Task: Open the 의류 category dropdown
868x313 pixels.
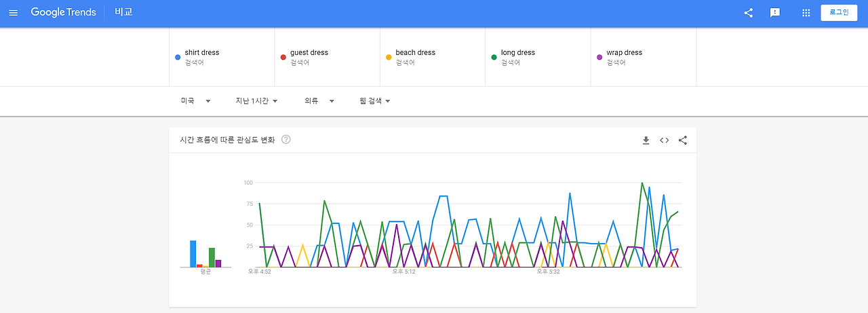Action: (319, 101)
